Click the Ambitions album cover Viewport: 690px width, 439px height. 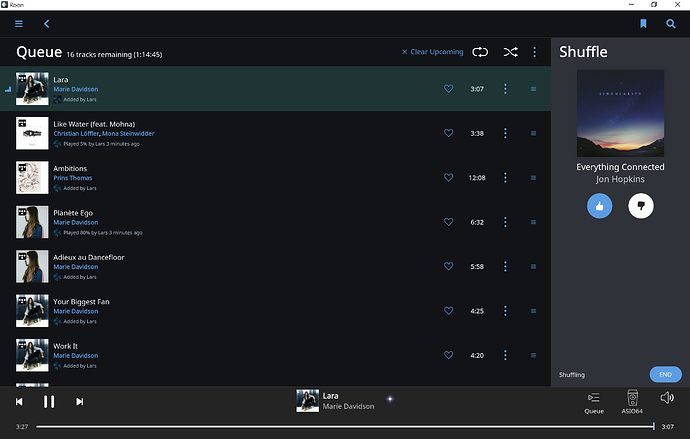[x=32, y=177]
